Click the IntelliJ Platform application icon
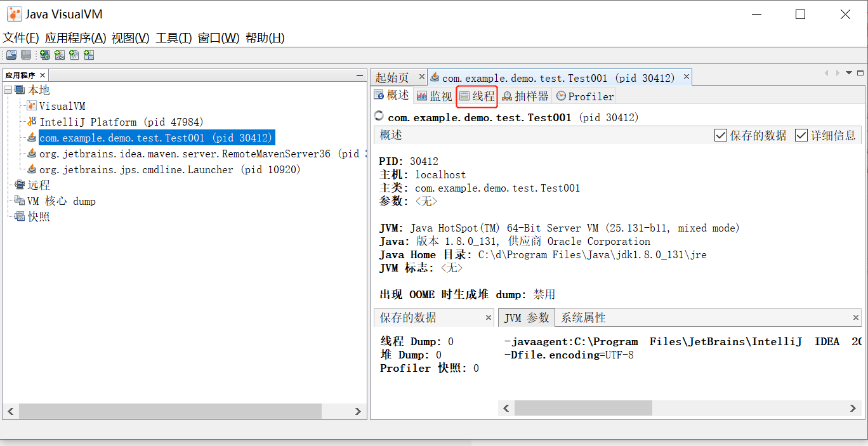The width and height of the screenshot is (868, 446). tap(32, 122)
